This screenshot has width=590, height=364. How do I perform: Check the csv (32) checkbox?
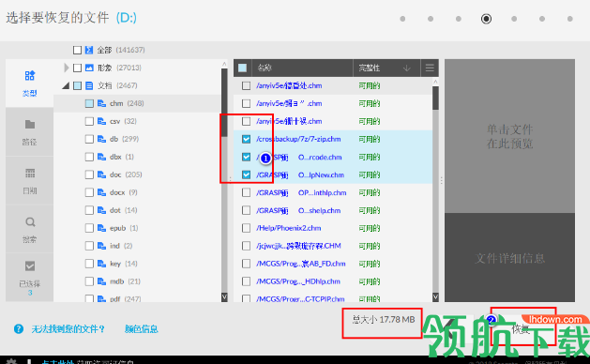(89, 121)
